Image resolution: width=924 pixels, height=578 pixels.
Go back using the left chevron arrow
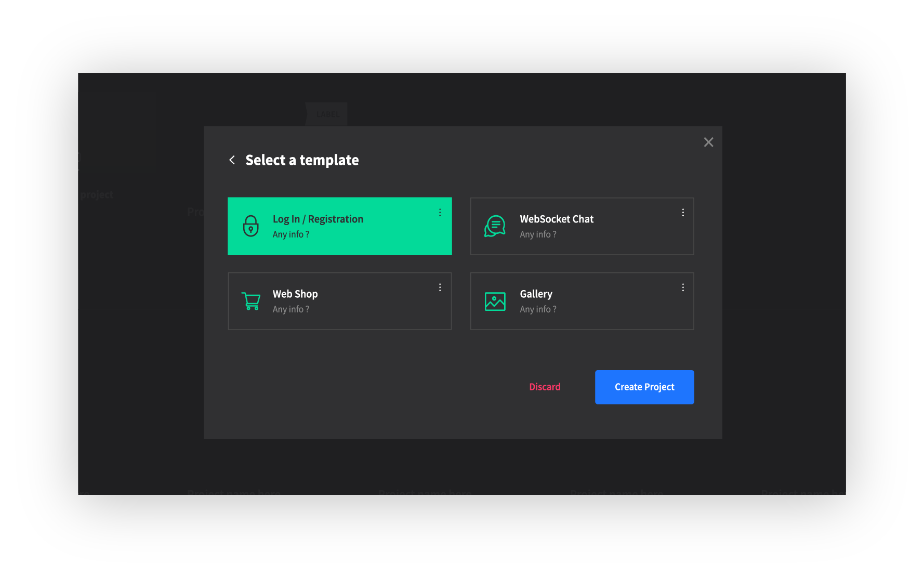tap(232, 160)
